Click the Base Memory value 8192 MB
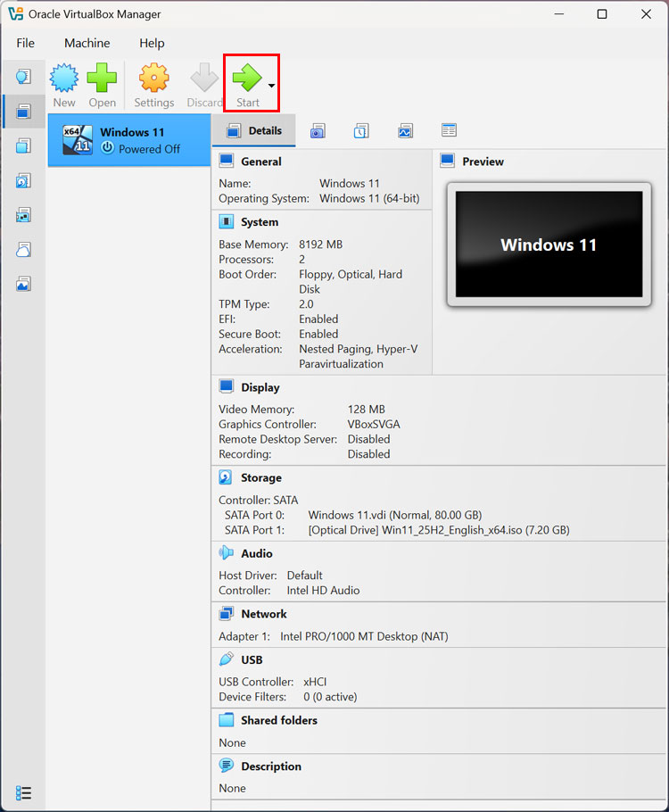 click(x=320, y=244)
